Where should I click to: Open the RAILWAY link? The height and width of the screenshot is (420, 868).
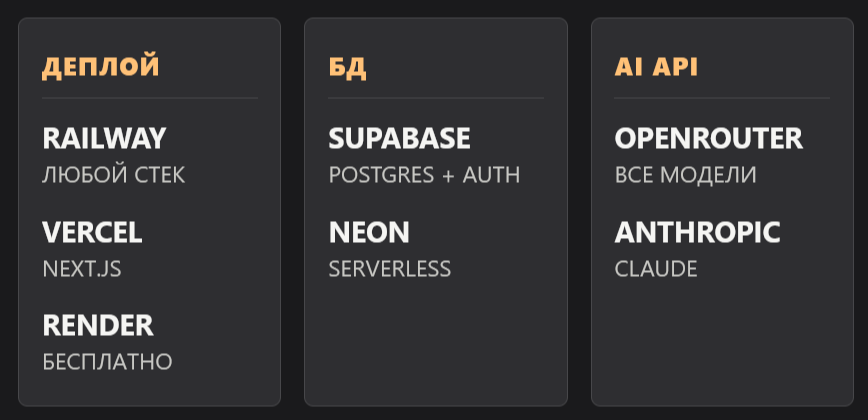[x=104, y=139]
